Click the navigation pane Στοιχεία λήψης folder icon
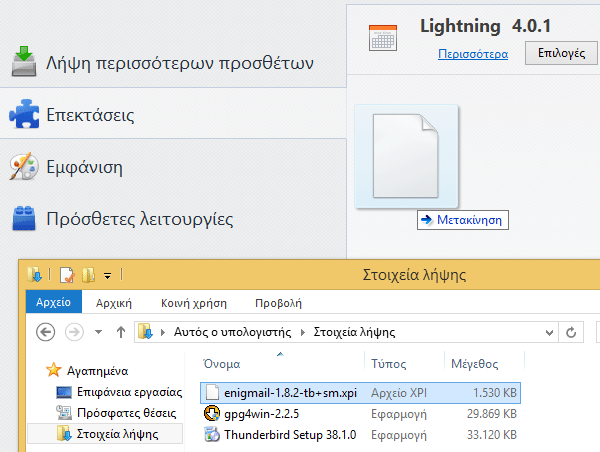 pyautogui.click(x=64, y=434)
